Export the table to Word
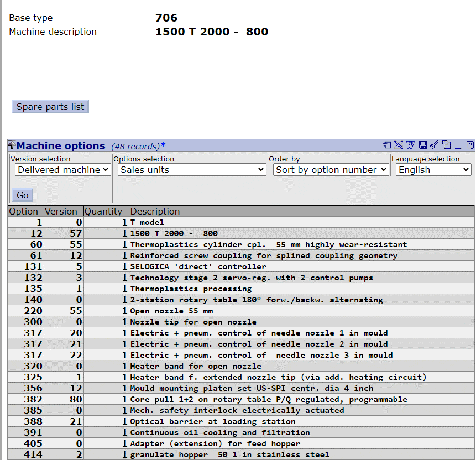476x460 pixels. [x=410, y=145]
